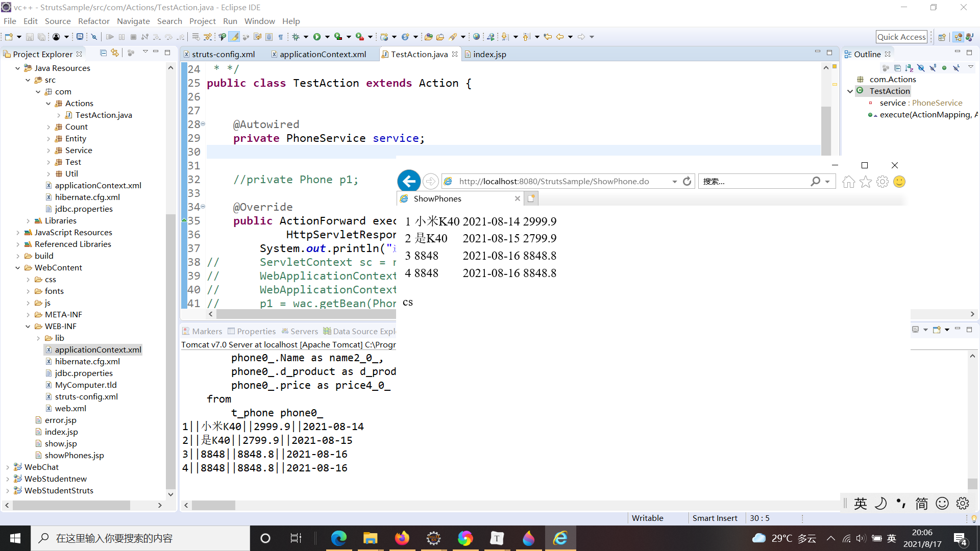Viewport: 980px width, 551px height.
Task: Collapse the WEB-INF folder
Action: point(29,326)
